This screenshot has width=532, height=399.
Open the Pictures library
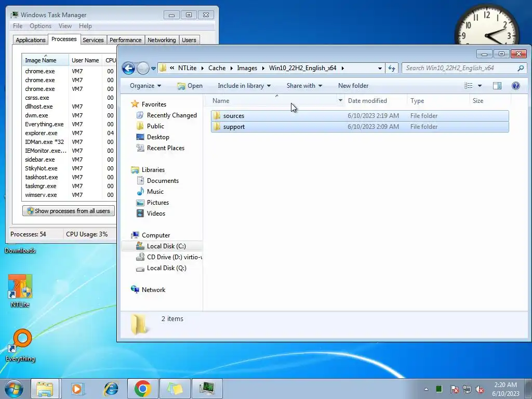(158, 202)
